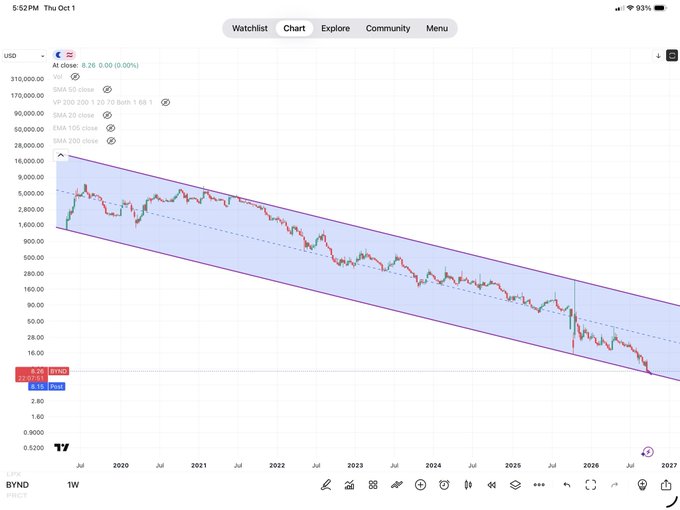
Task: Change chart type via candlestick icon
Action: pos(468,485)
